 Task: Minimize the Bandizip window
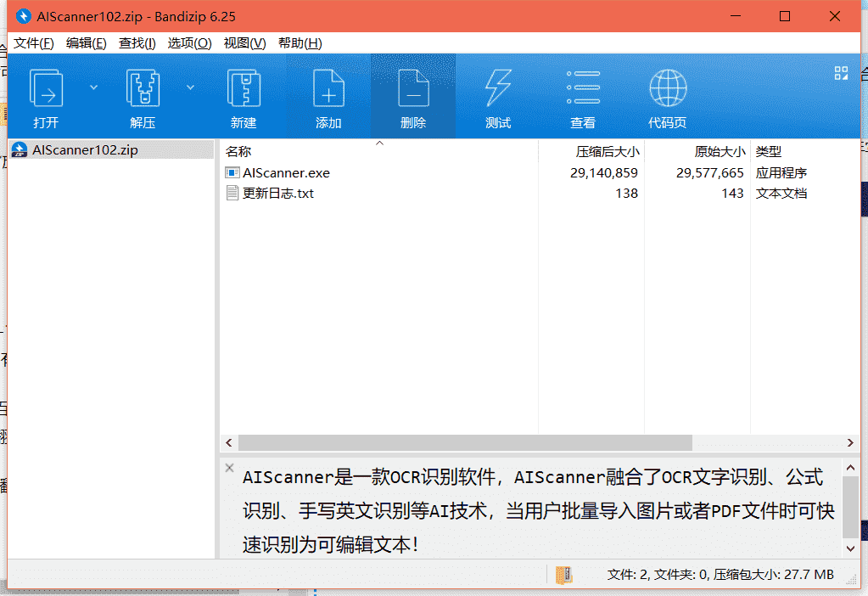(x=735, y=16)
